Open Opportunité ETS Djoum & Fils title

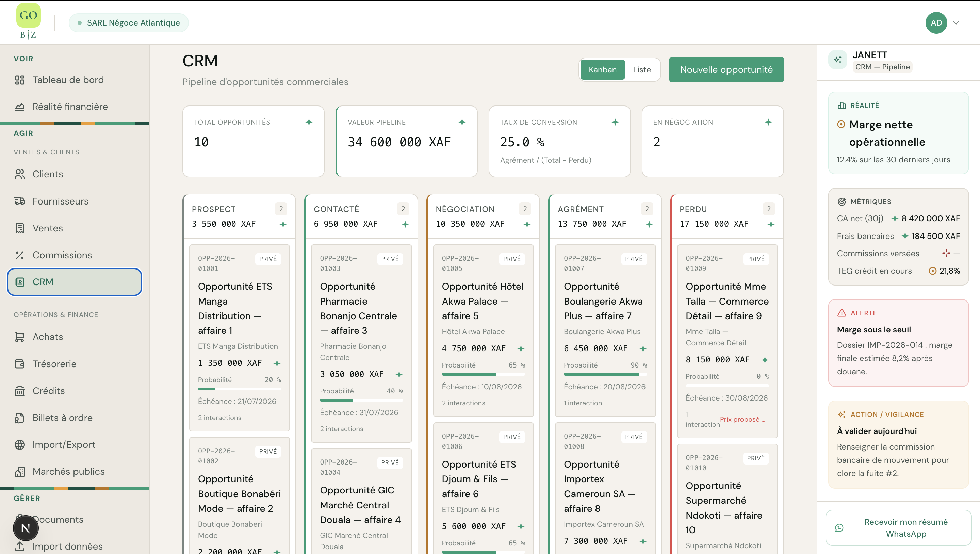(478, 479)
